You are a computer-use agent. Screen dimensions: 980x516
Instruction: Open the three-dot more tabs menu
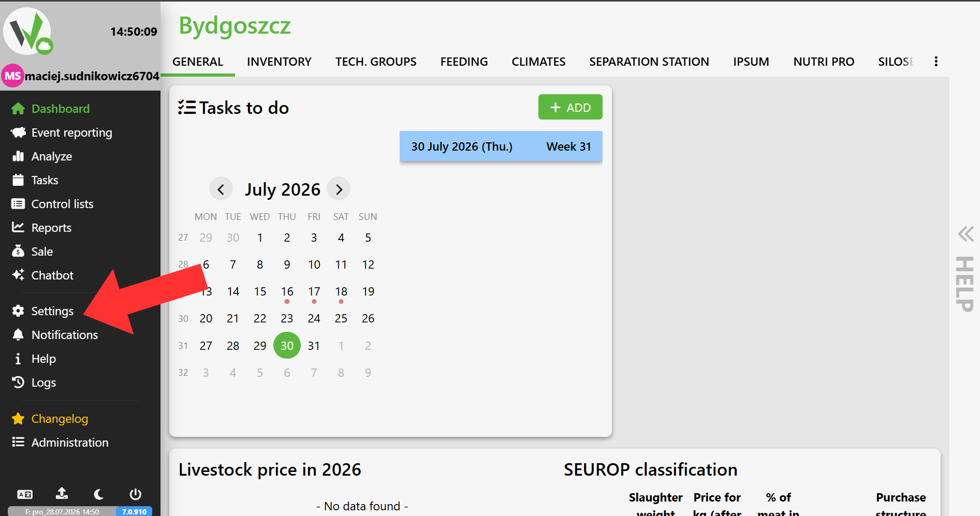coord(936,62)
